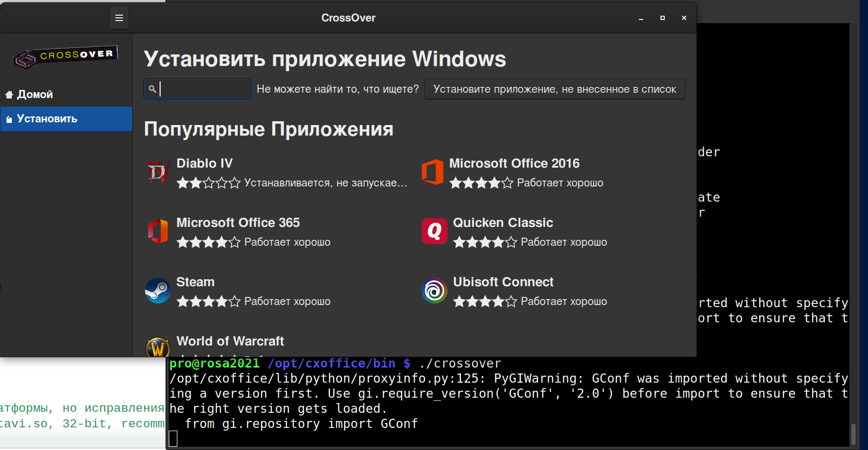The image size is (868, 450).
Task: Open the Ubisoft Connect title
Action: pyautogui.click(x=504, y=282)
